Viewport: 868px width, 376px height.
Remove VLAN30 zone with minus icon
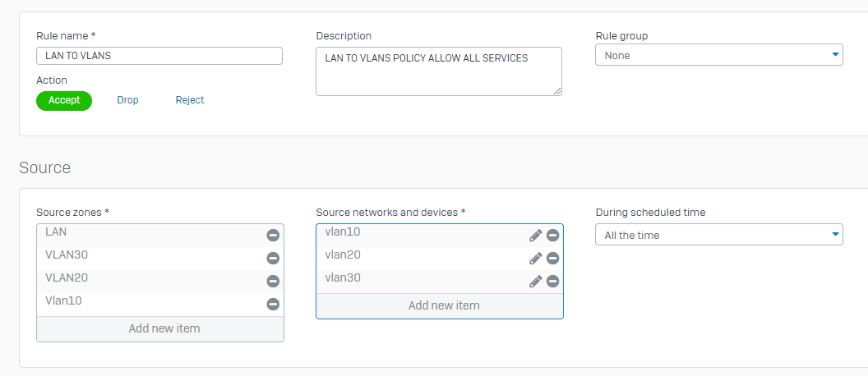tap(273, 259)
